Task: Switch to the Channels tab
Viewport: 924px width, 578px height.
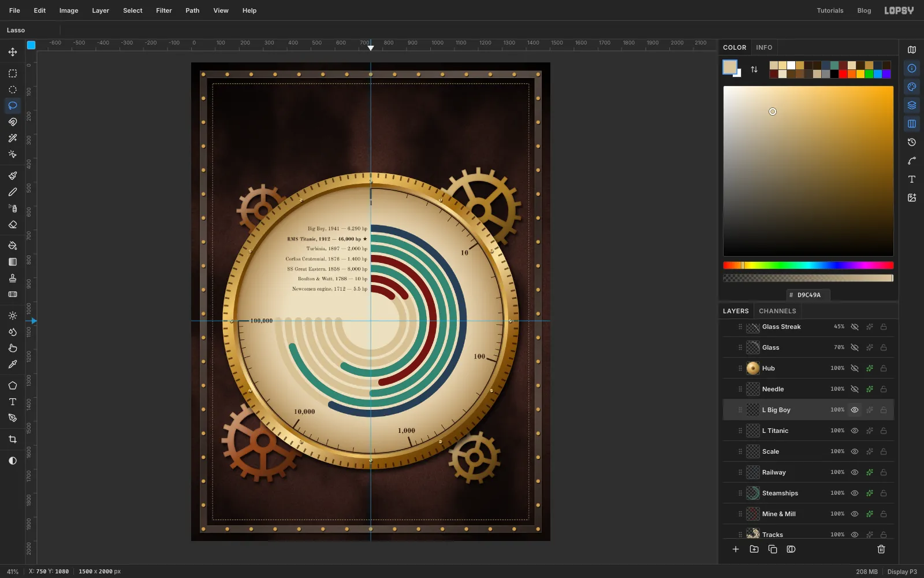Action: [777, 311]
